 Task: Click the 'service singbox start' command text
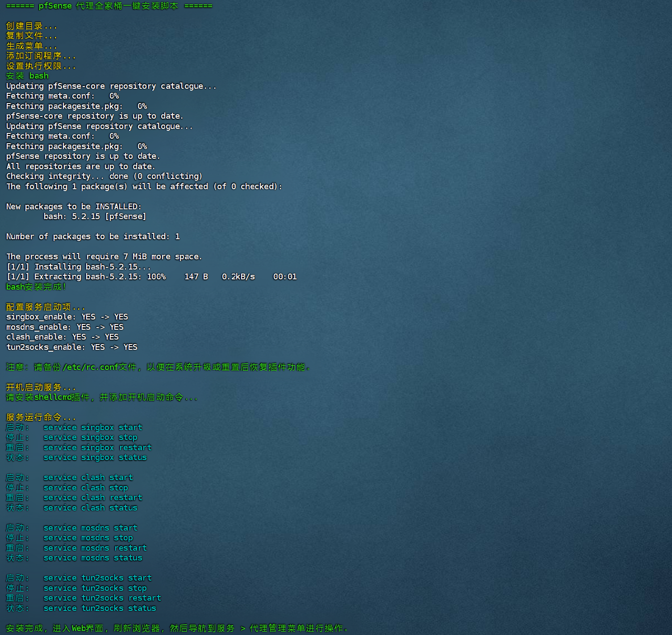pyautogui.click(x=92, y=427)
